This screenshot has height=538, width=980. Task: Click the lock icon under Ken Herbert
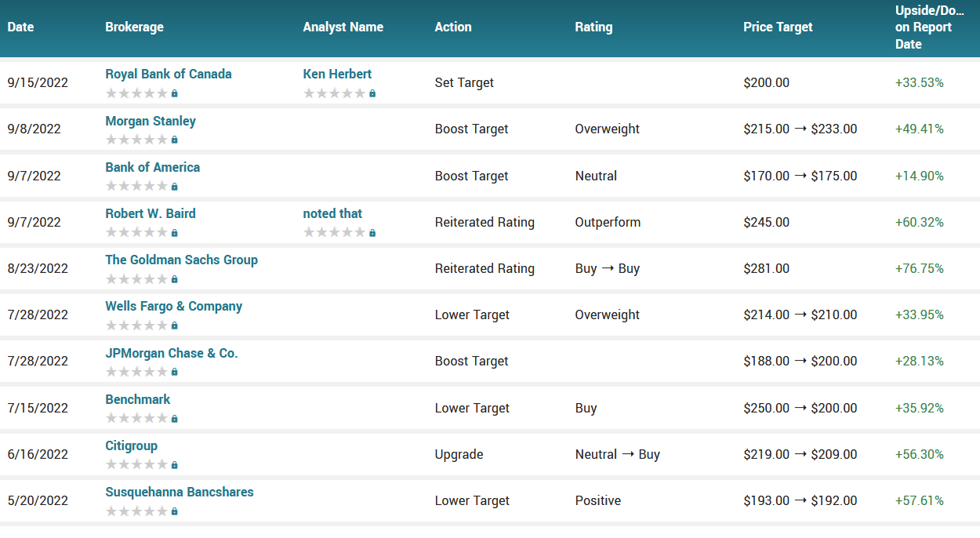tap(372, 93)
